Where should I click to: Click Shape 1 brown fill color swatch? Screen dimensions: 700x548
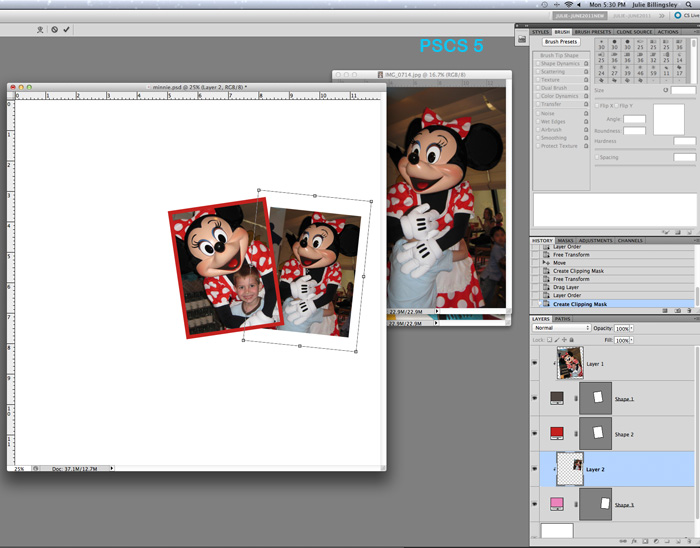(x=557, y=398)
